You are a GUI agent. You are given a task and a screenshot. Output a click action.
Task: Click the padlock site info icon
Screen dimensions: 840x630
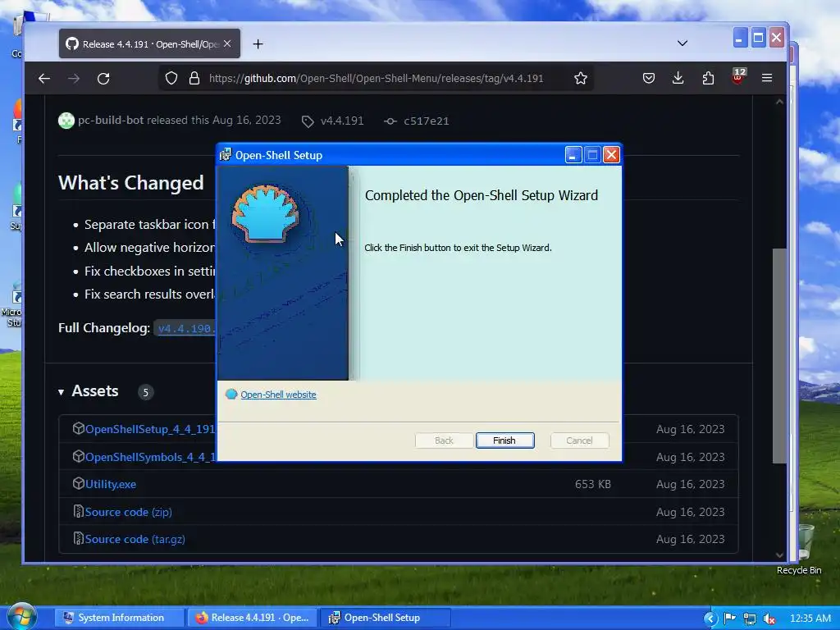click(194, 78)
